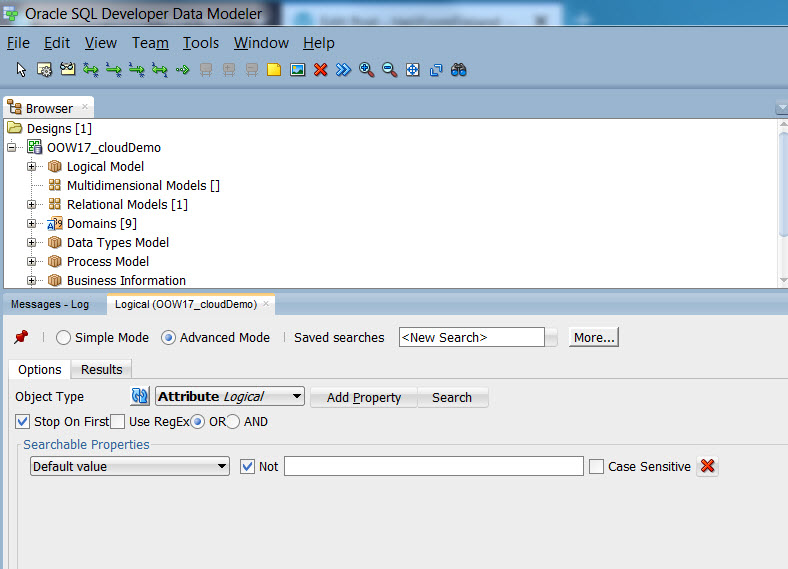This screenshot has height=569, width=788.
Task: Click the Fit Screen icon
Action: coord(412,70)
